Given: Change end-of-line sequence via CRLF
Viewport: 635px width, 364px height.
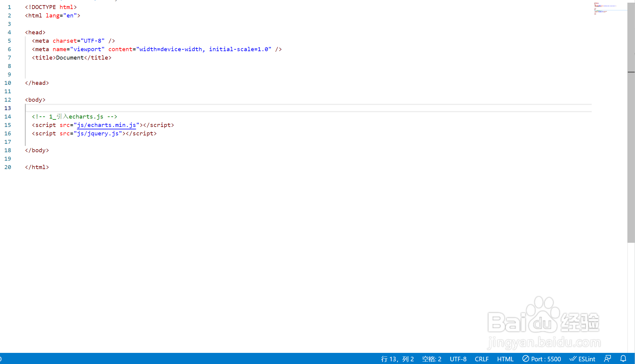Looking at the screenshot, I should 482,359.
